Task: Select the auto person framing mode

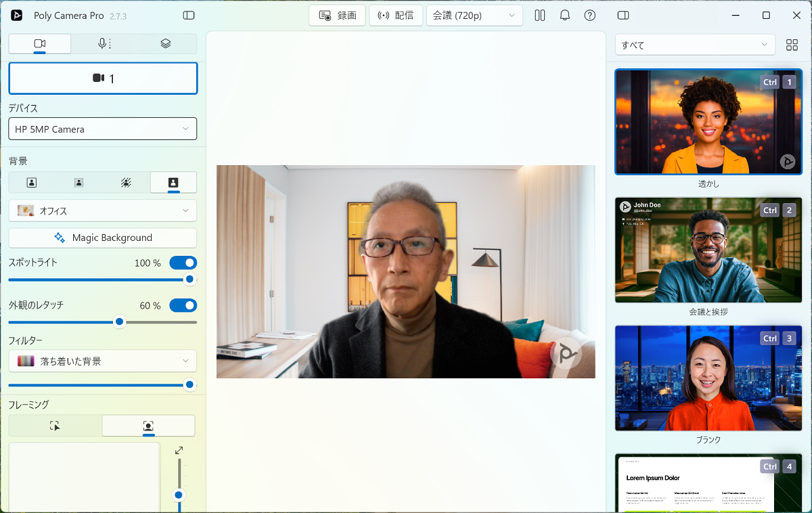Action: (148, 426)
